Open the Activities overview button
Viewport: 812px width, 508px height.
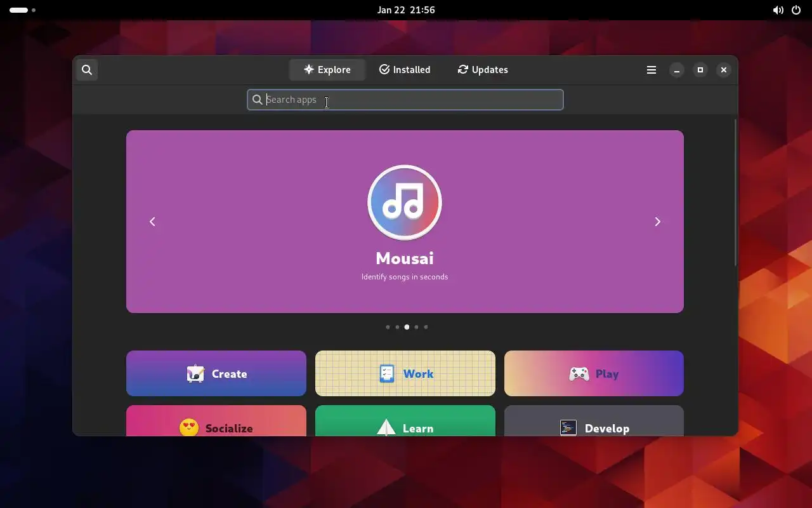(22, 10)
